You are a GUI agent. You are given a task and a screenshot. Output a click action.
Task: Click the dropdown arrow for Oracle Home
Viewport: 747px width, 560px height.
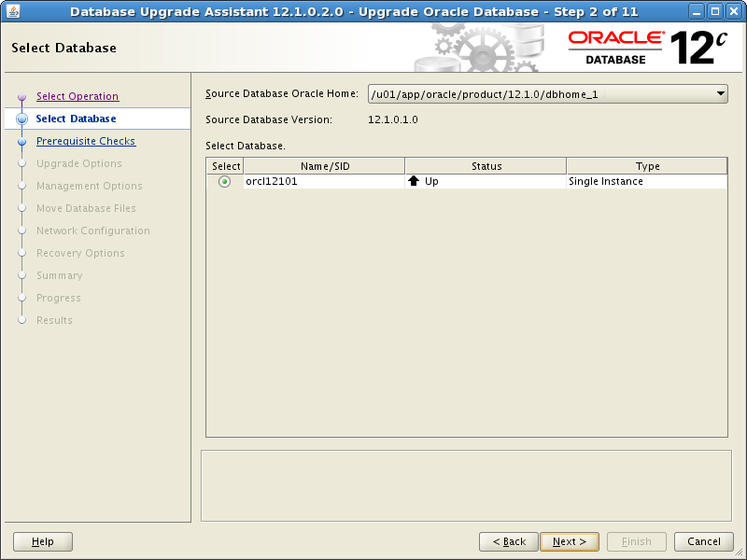pyautogui.click(x=719, y=93)
